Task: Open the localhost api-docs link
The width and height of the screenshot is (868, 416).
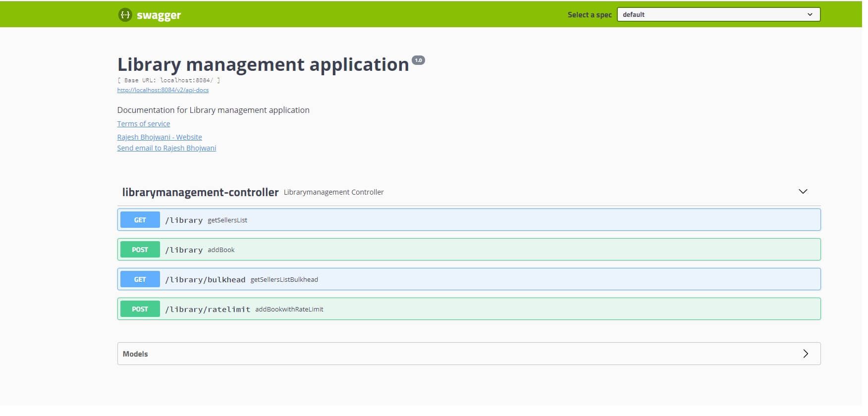Action: tap(163, 90)
